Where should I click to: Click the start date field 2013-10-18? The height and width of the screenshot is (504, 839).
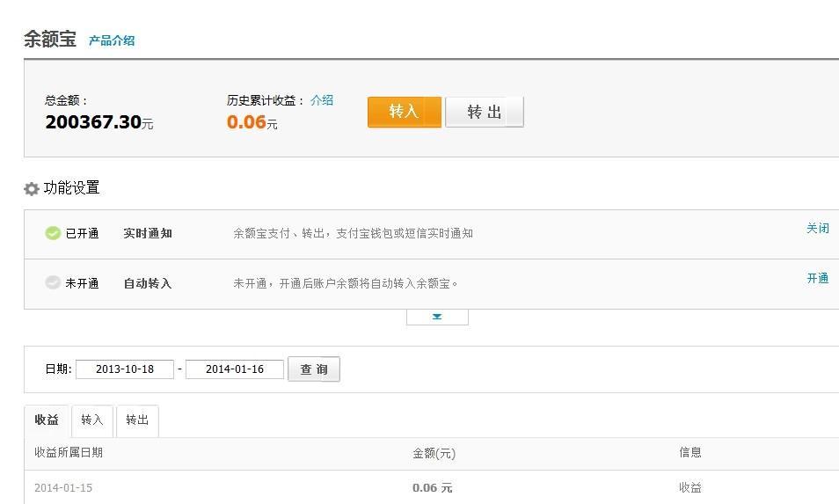tap(124, 369)
